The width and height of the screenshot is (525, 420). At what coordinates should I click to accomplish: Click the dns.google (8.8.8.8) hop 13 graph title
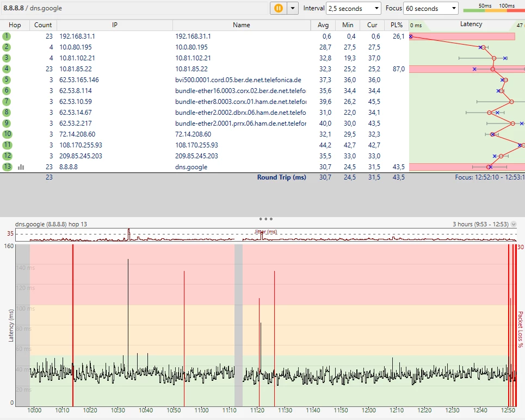tap(51, 224)
